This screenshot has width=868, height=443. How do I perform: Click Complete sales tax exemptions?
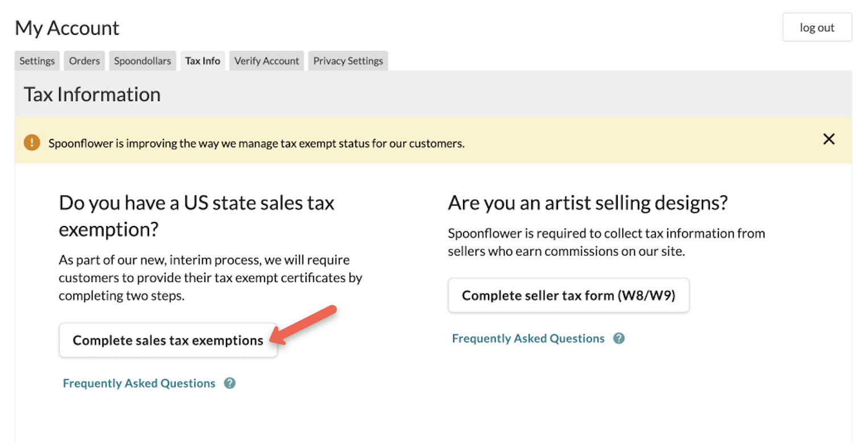168,340
